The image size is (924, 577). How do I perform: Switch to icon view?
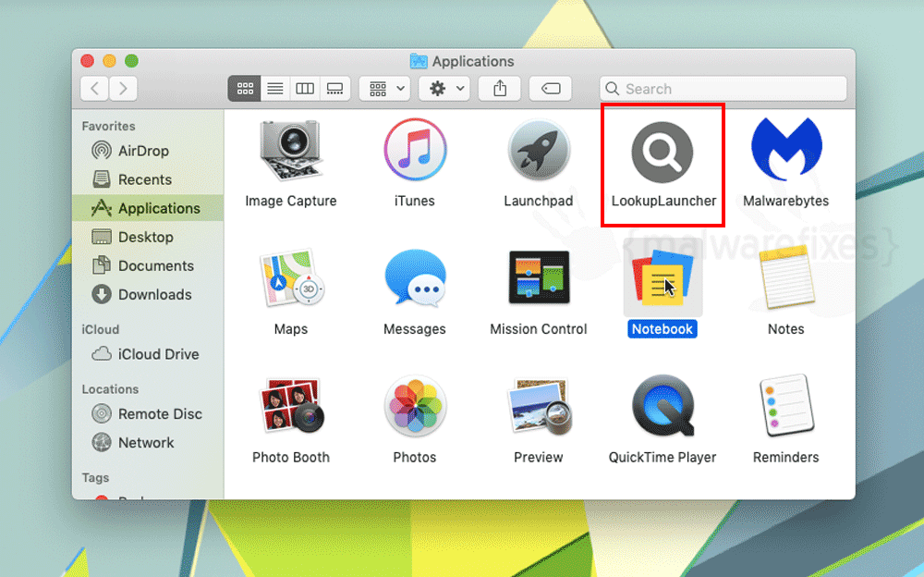(x=245, y=89)
